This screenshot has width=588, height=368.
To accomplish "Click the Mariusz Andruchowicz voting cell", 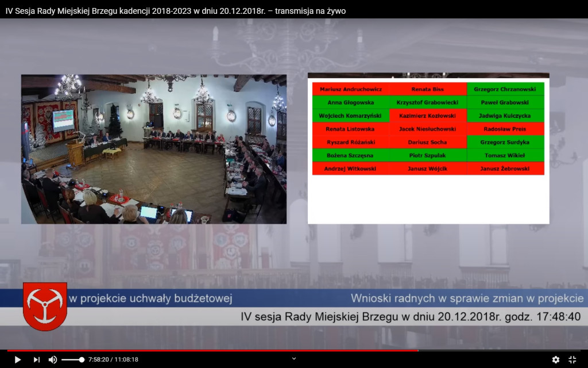I will 351,89.
